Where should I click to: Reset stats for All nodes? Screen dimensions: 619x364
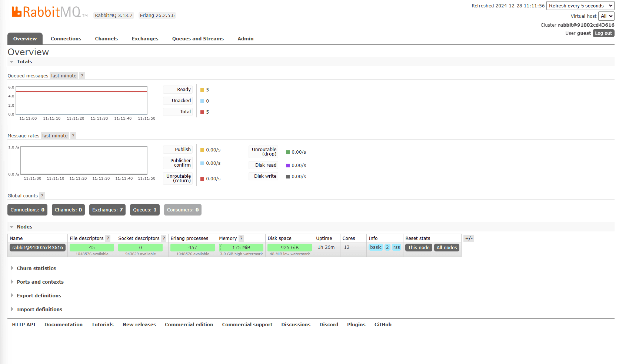point(447,247)
